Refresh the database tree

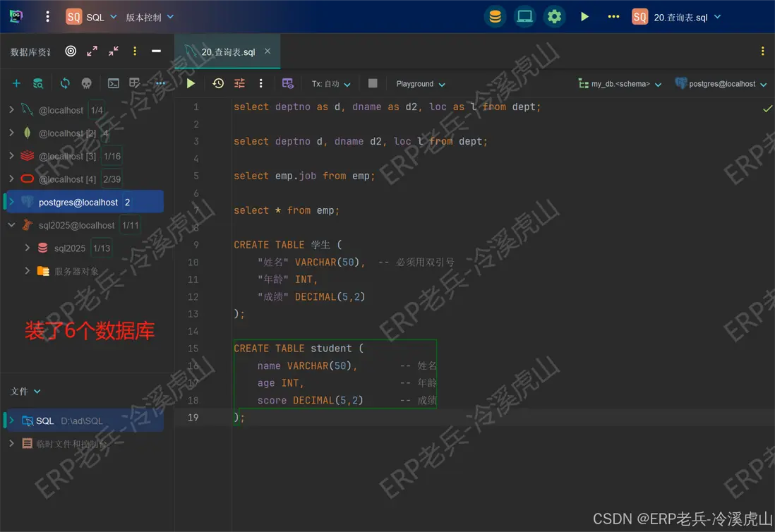click(65, 83)
